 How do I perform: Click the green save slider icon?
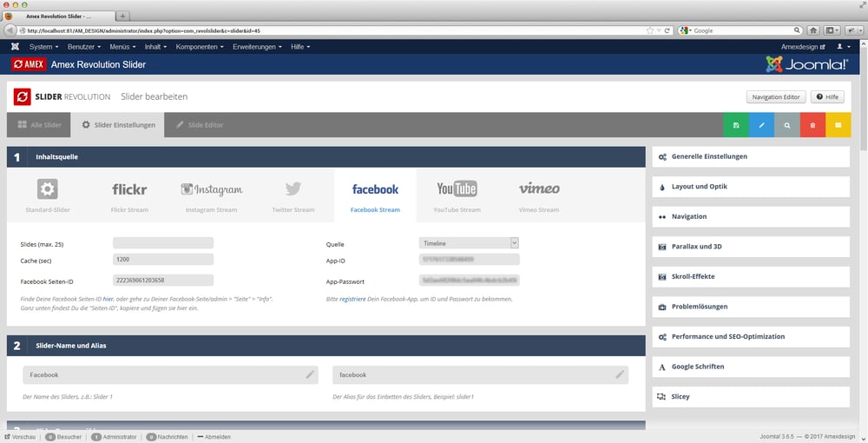point(736,125)
